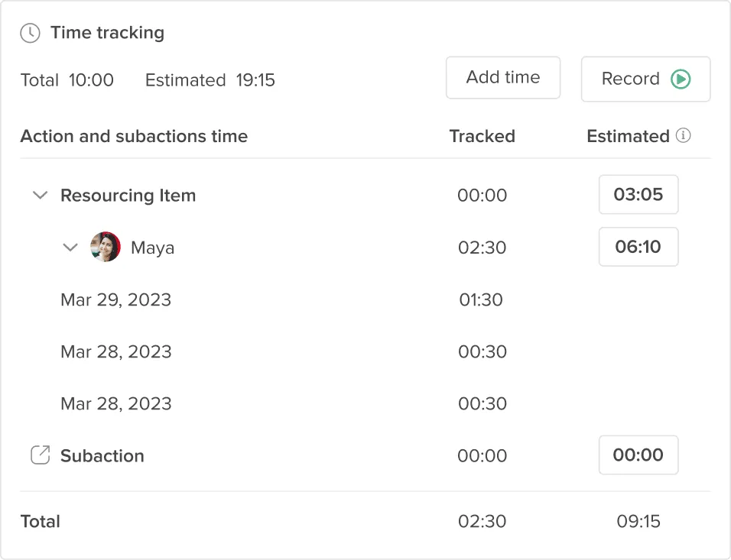This screenshot has height=560, width=731.
Task: Edit the 03:05 estimated time field
Action: [x=638, y=194]
